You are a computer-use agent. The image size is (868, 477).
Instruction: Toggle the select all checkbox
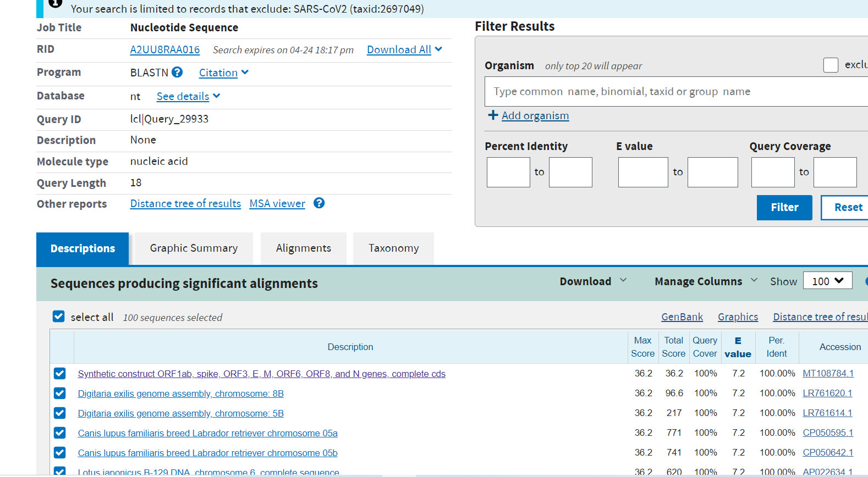tap(58, 316)
